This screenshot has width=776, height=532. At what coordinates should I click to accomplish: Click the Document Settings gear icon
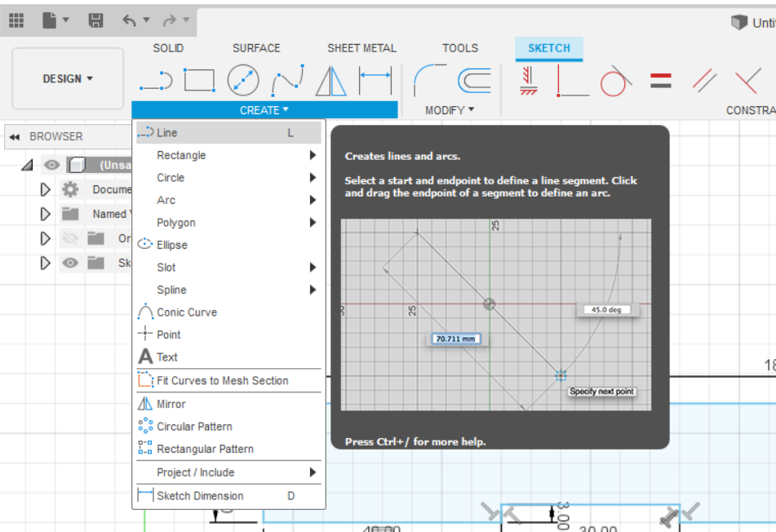pos(70,189)
